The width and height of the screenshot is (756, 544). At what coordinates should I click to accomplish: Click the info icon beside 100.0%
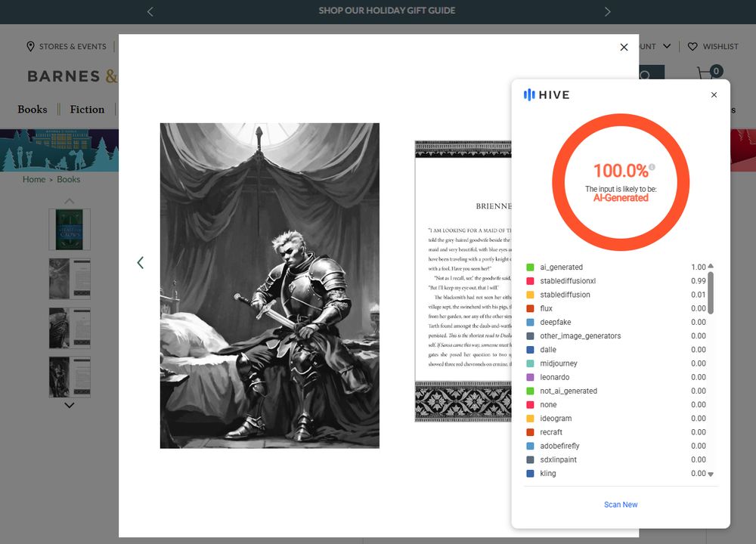(x=652, y=167)
